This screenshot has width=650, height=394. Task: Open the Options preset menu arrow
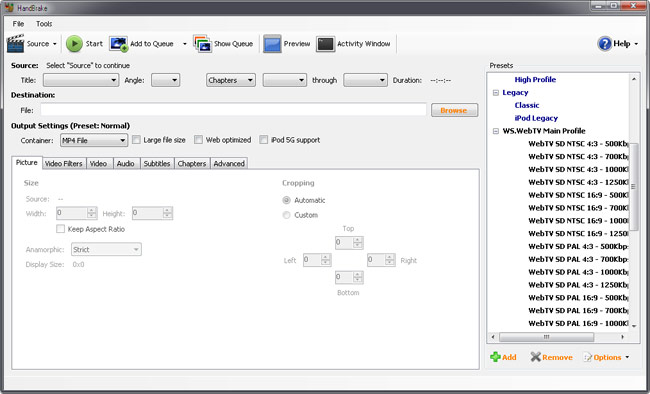pos(627,357)
